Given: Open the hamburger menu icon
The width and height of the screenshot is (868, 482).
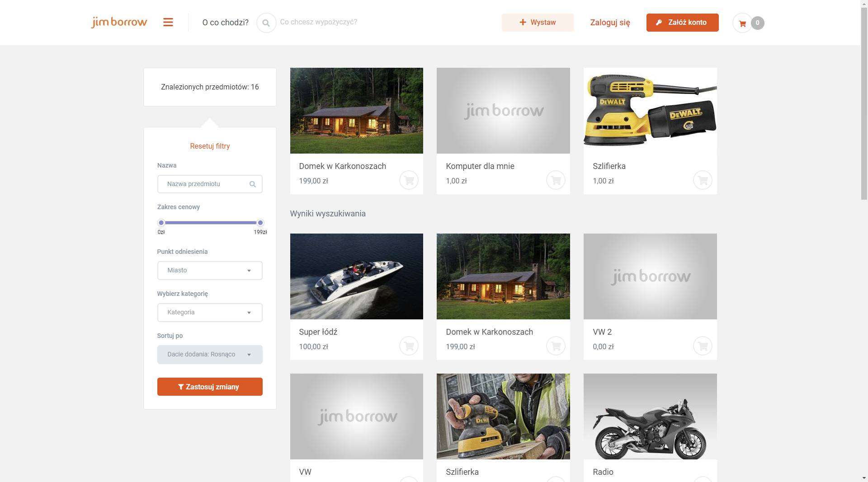Looking at the screenshot, I should [168, 22].
